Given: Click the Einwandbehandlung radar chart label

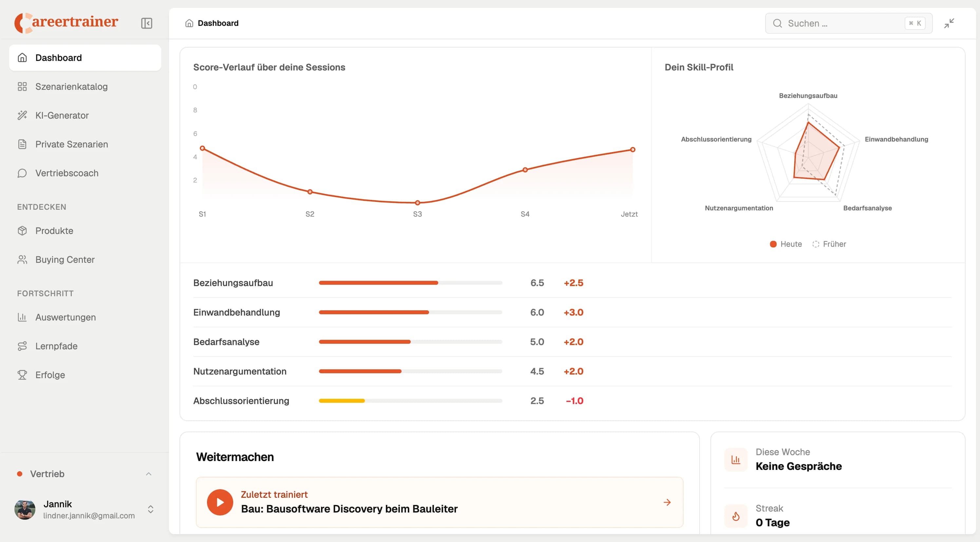Looking at the screenshot, I should [x=896, y=139].
